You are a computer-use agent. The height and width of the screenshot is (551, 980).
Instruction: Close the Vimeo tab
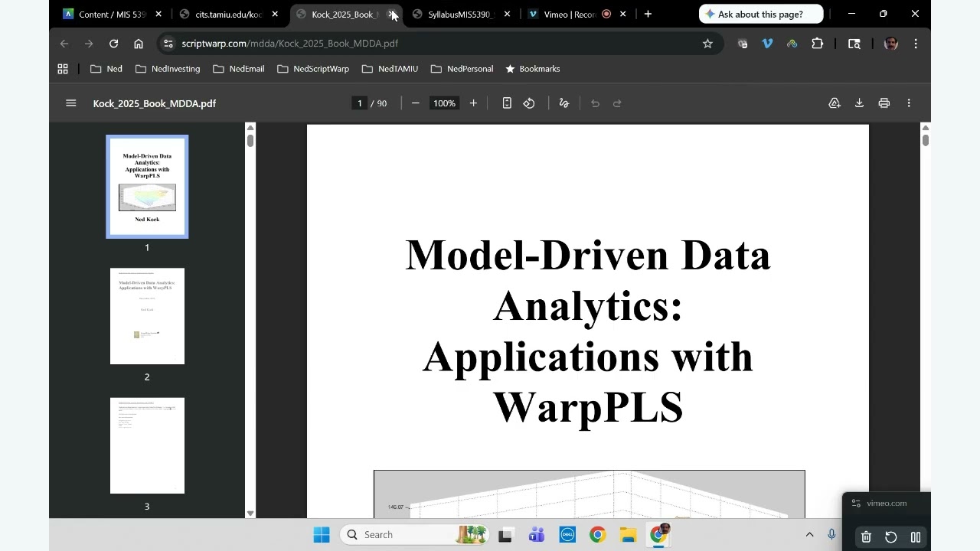click(x=623, y=14)
